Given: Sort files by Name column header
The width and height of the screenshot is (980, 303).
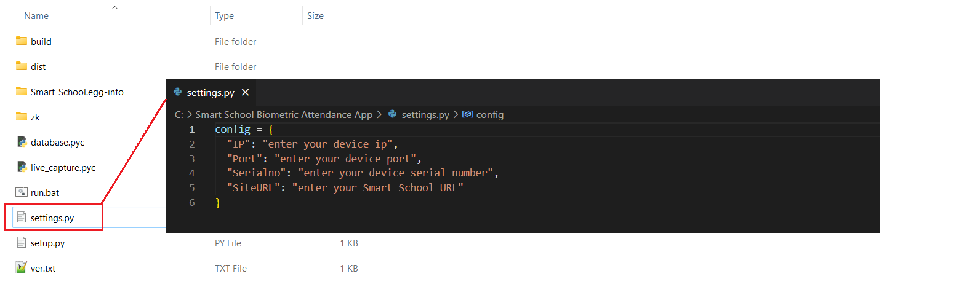Looking at the screenshot, I should (x=36, y=16).
